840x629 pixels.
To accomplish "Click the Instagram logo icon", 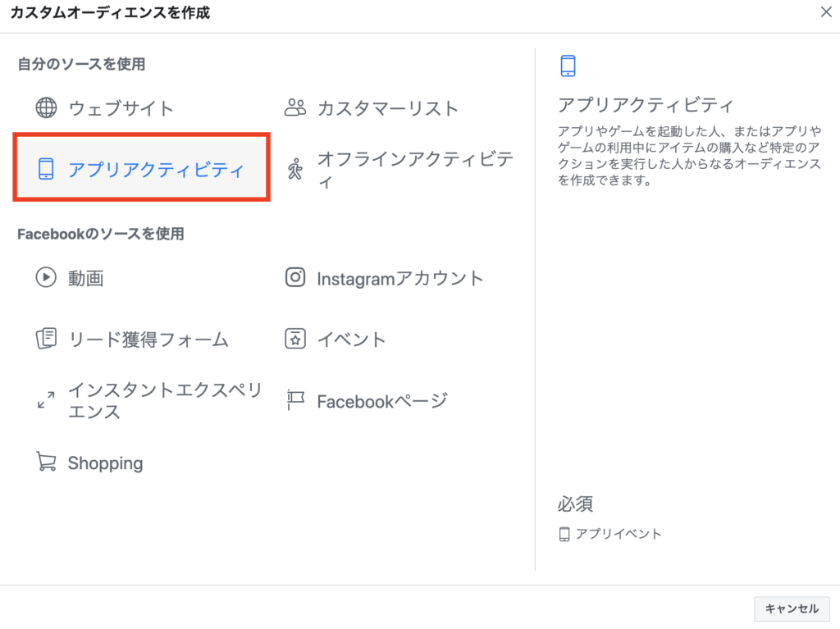I will [295, 278].
